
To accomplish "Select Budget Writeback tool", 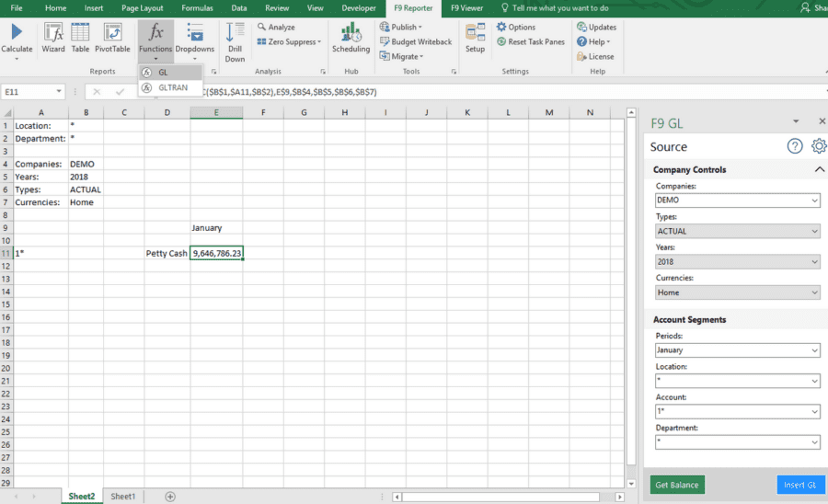I will [416, 41].
